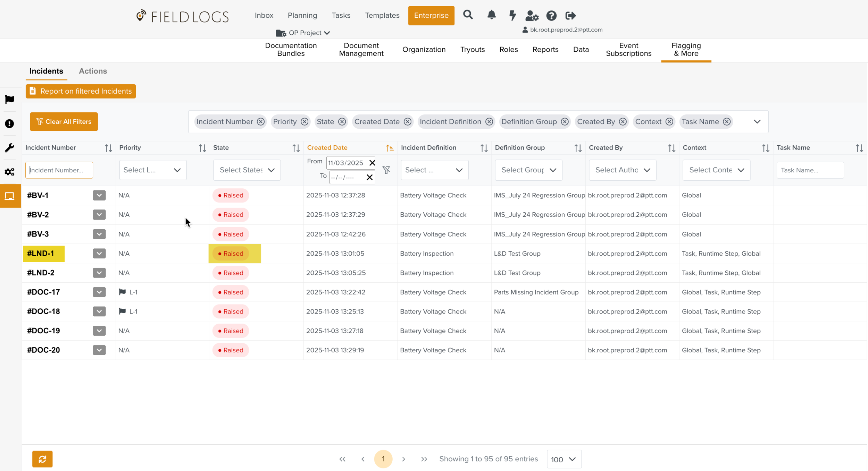Remove the Priority column chip
Image resolution: width=868 pixels, height=471 pixels.
pyautogui.click(x=304, y=122)
